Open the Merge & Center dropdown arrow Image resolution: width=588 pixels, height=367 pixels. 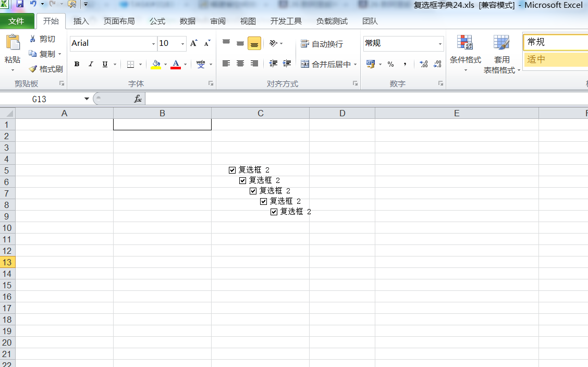355,64
